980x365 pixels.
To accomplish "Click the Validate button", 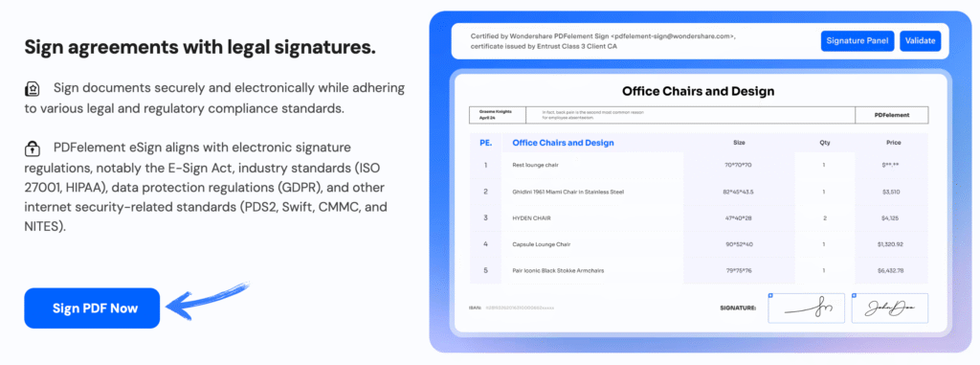I will (920, 40).
